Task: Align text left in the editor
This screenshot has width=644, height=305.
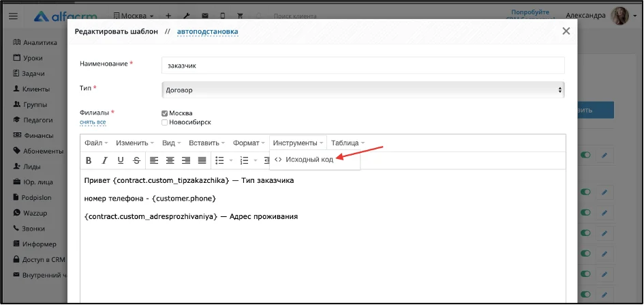Action: [x=153, y=161]
